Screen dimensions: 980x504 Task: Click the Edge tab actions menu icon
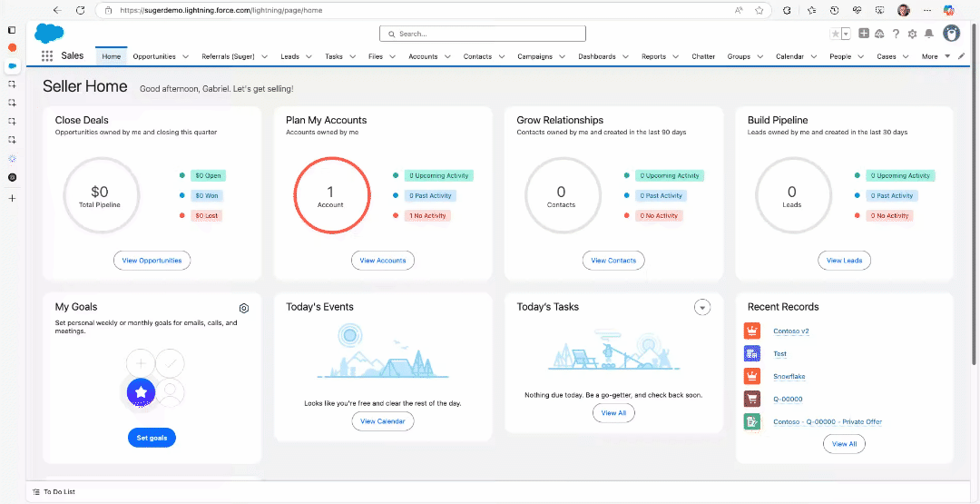coord(12,30)
